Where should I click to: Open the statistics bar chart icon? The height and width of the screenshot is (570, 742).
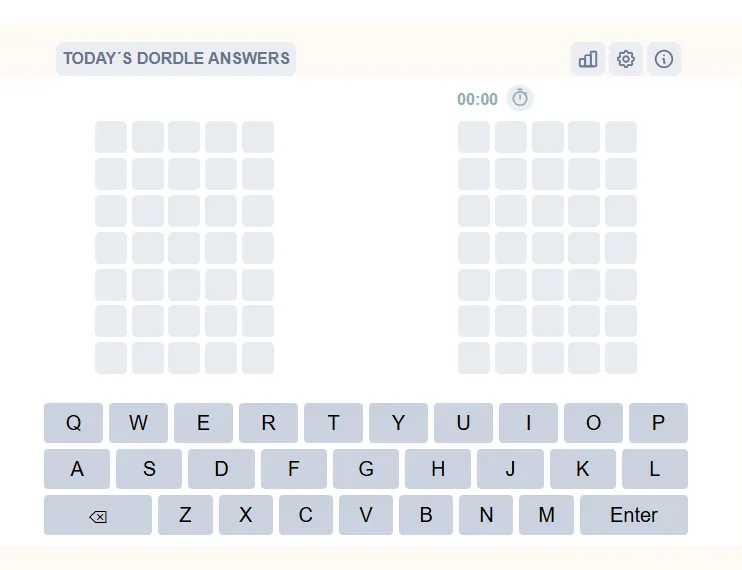coord(588,59)
